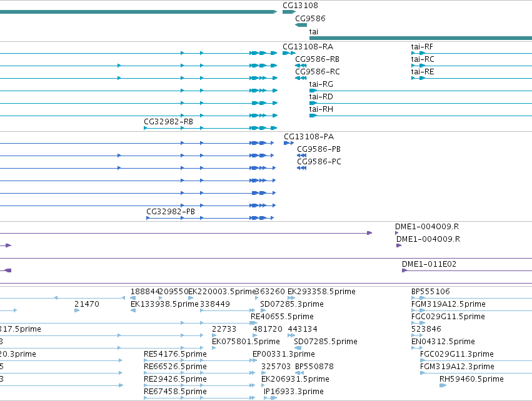
Task: Click the CG13108 gene label
Action: click(x=300, y=6)
